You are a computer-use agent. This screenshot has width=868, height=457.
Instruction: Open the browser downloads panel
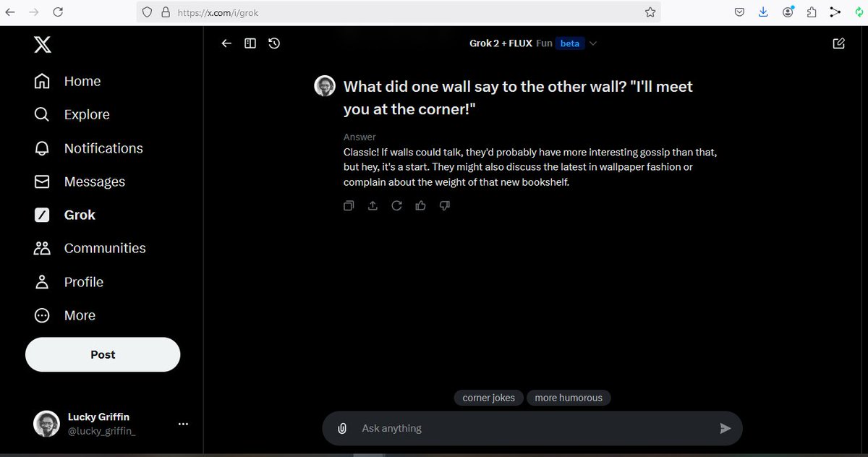tap(763, 12)
